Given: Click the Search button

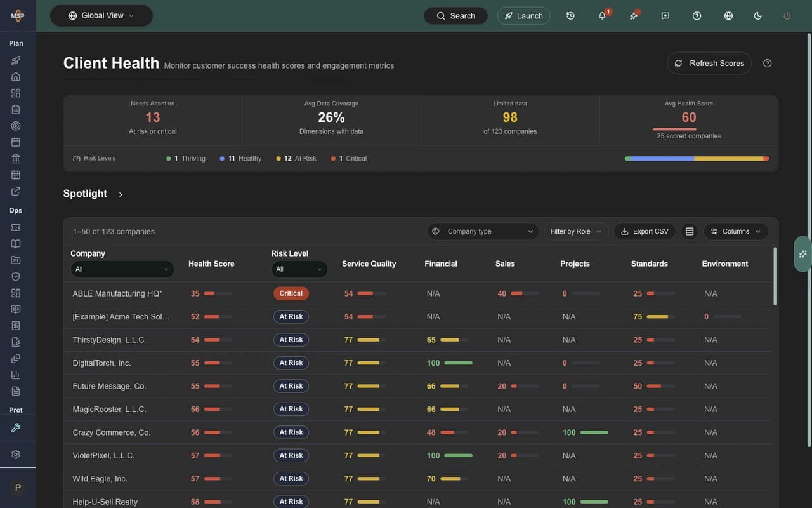Looking at the screenshot, I should (x=455, y=16).
